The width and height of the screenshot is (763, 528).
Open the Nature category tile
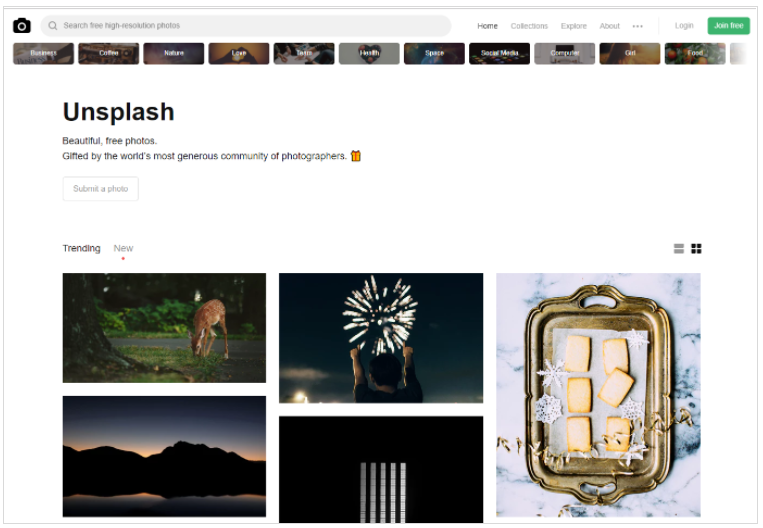click(x=174, y=53)
